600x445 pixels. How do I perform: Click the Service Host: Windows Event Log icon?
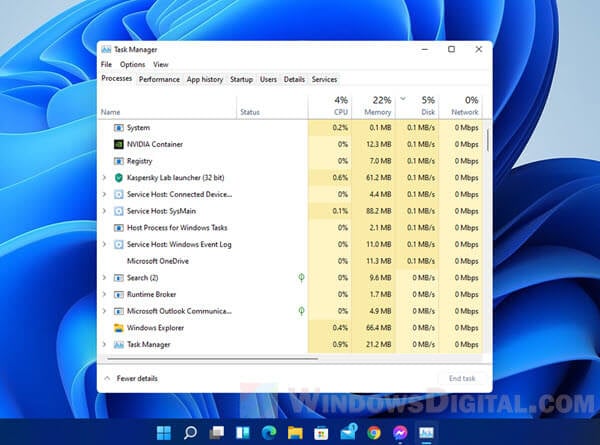tap(119, 245)
